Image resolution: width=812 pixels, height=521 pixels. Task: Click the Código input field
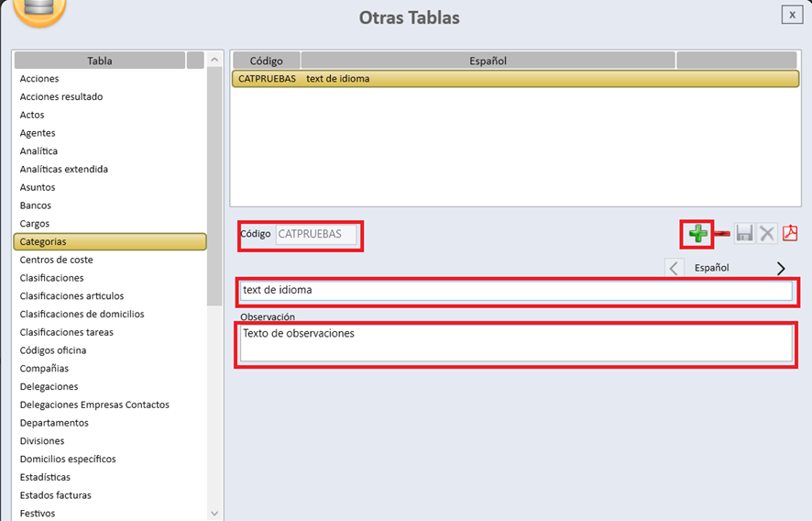click(315, 234)
